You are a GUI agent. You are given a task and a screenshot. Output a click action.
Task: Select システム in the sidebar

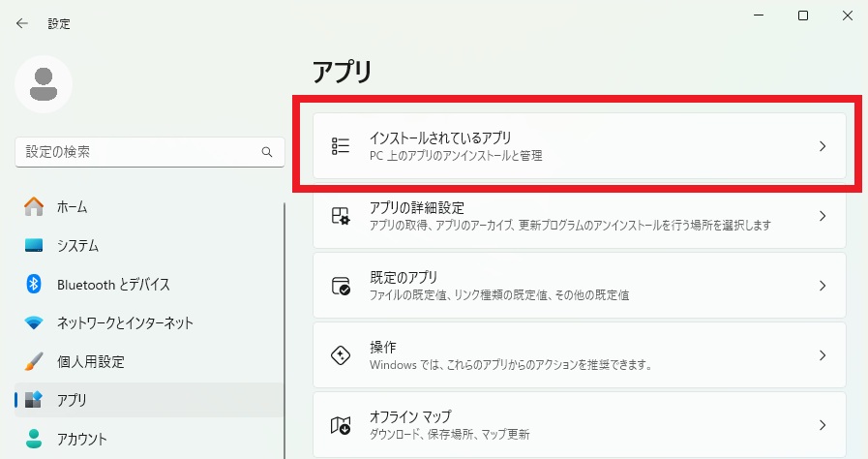[x=148, y=245]
